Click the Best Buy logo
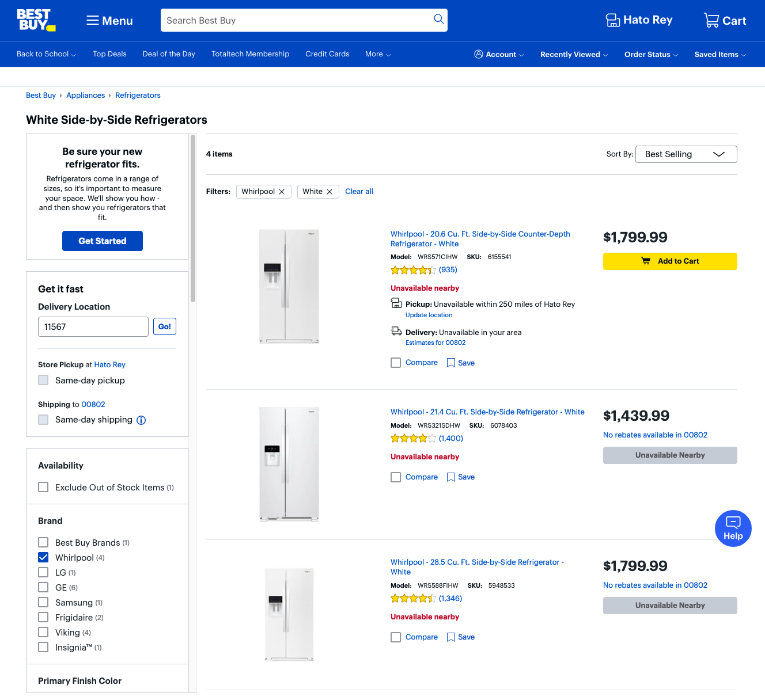The height and width of the screenshot is (700, 765). 36,20
